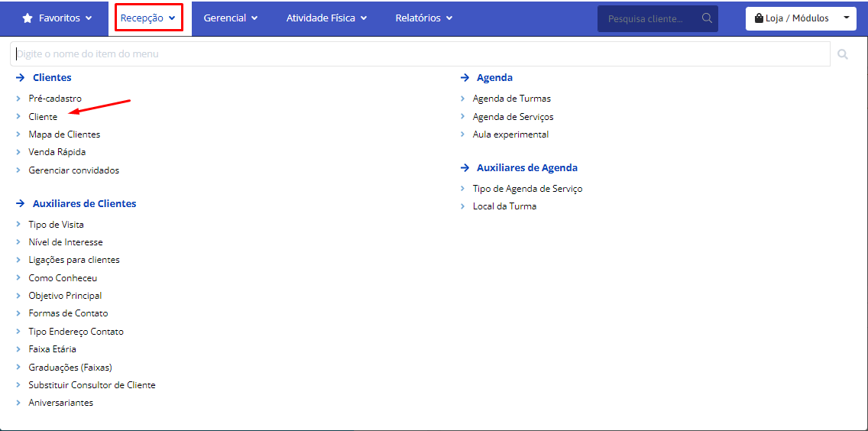Click the chevron before Aula experimental
Screen dimensions: 868x431
click(x=462, y=134)
